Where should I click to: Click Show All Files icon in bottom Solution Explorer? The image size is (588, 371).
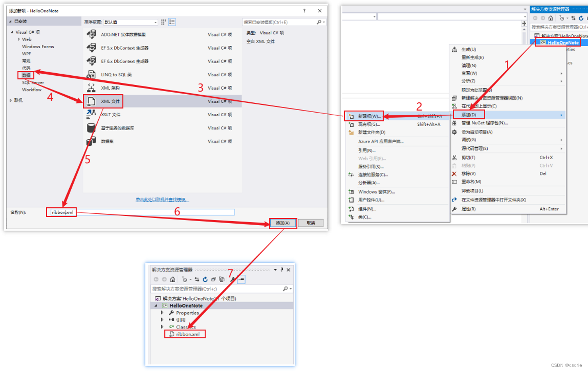click(x=222, y=279)
